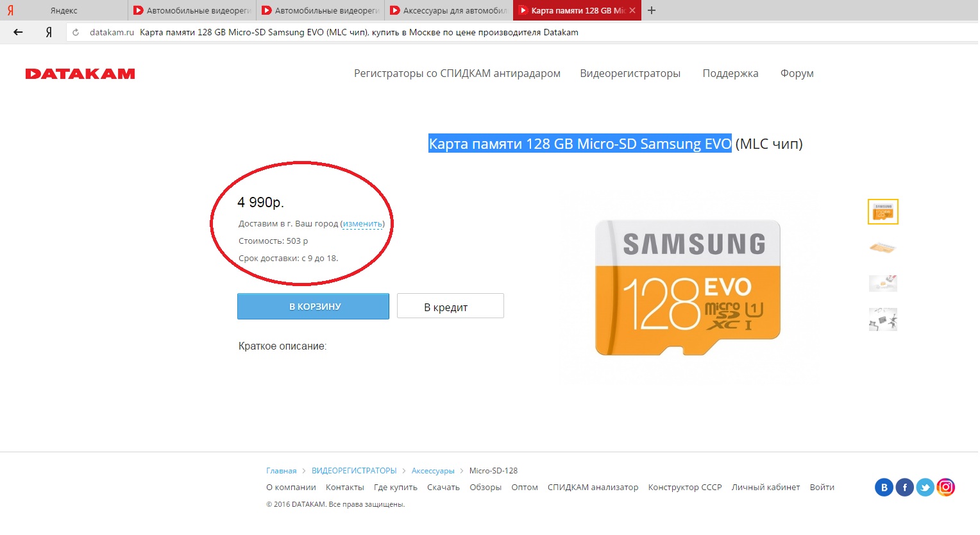This screenshot has width=980, height=535.
Task: Open Видеорегистраторы navigation menu item
Action: tap(630, 74)
